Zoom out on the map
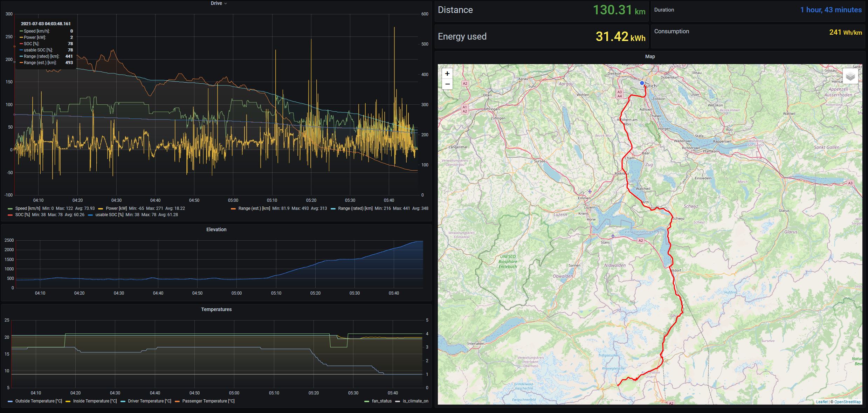The height and width of the screenshot is (413, 868). pos(447,84)
